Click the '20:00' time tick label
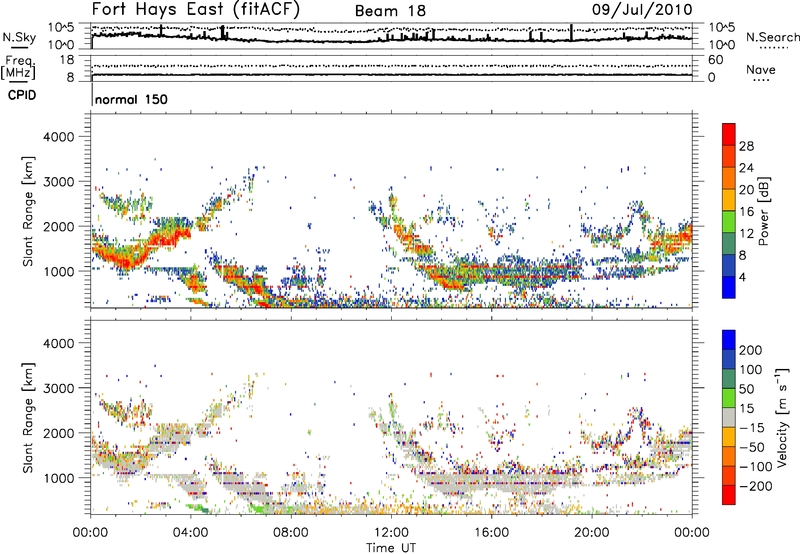The width and height of the screenshot is (800, 554). [x=592, y=533]
